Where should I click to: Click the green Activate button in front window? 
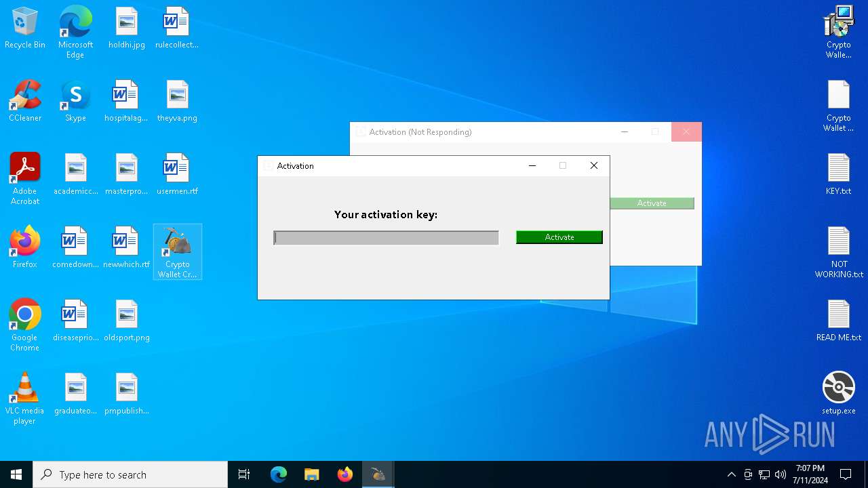click(559, 237)
